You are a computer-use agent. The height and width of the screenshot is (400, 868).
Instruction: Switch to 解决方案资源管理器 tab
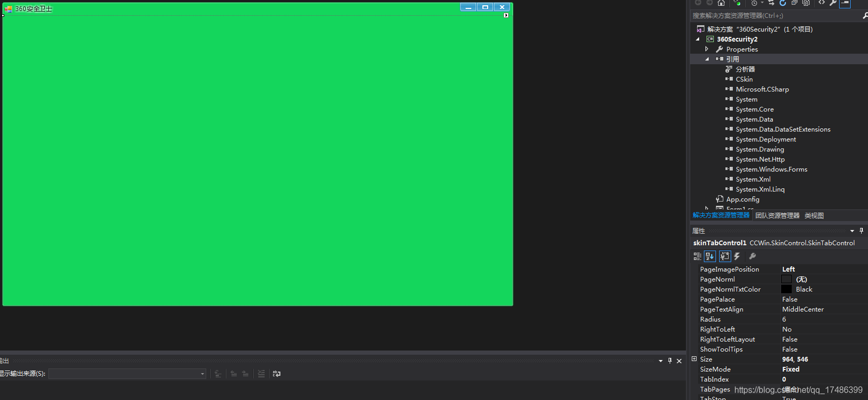coord(721,215)
